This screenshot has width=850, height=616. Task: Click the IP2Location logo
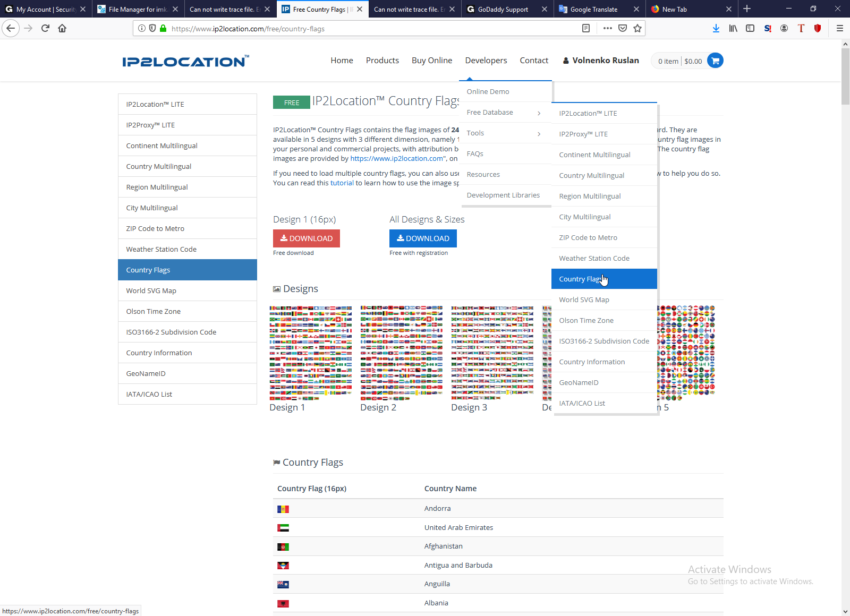[185, 61]
